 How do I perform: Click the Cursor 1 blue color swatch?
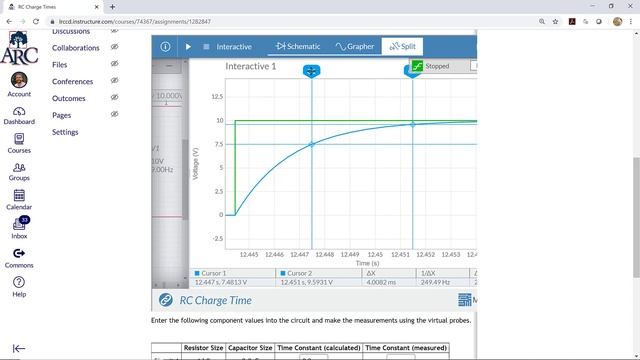tap(197, 273)
